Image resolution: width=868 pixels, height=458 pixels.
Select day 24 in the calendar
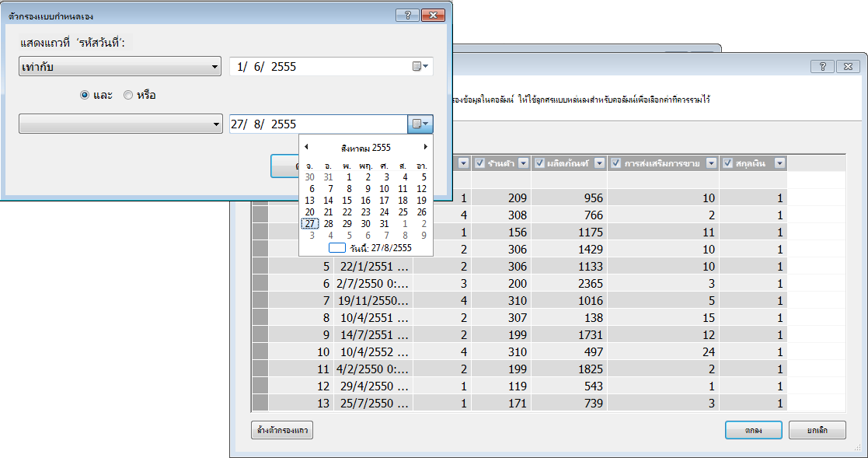click(x=384, y=212)
